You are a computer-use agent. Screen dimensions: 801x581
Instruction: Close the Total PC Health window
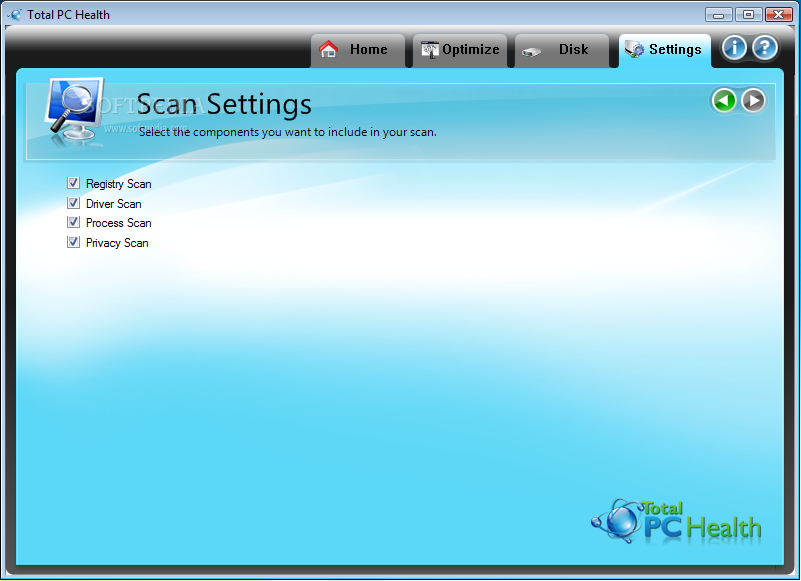779,14
